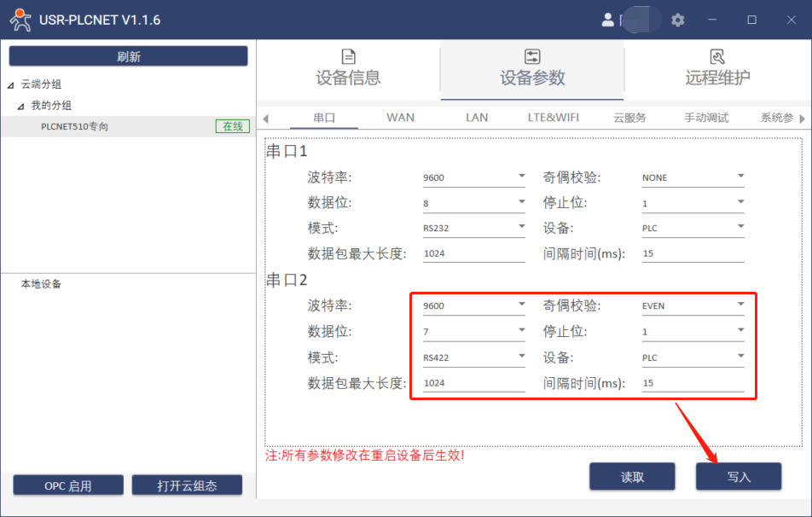Viewport: 812px width, 517px height.
Task: Click left scroll arrow of tab strip
Action: [x=265, y=119]
